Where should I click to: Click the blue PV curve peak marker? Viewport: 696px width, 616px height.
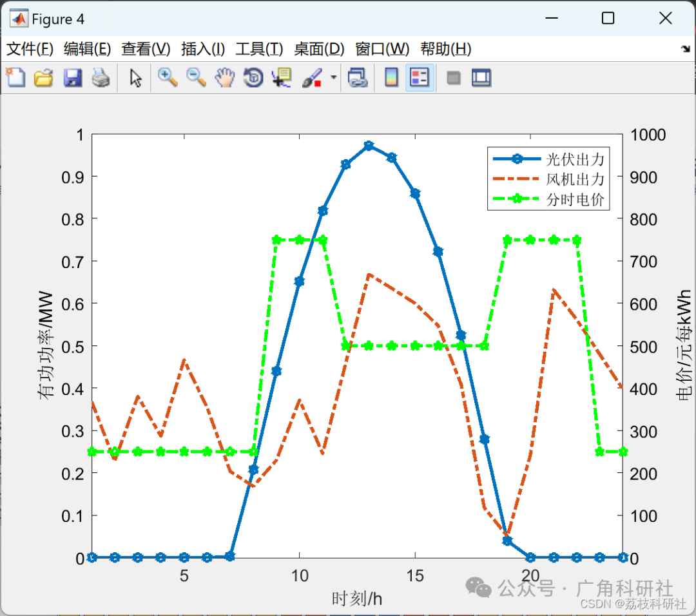[x=369, y=146]
